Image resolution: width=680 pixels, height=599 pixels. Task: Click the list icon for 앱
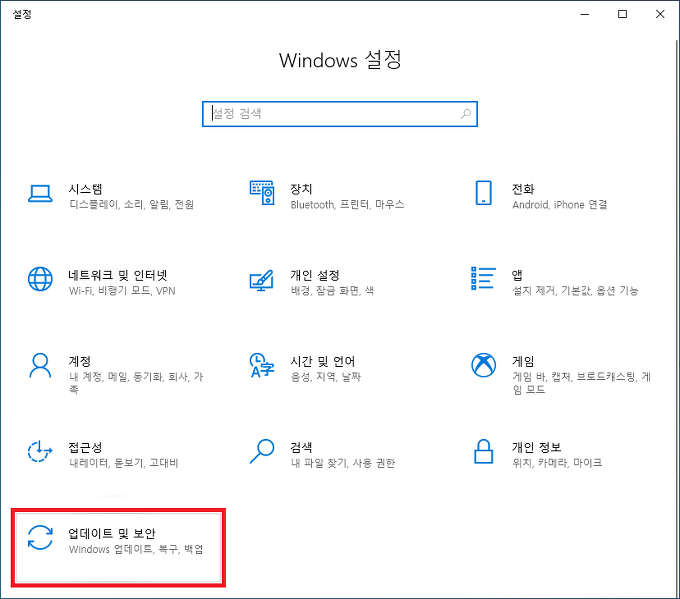[483, 278]
